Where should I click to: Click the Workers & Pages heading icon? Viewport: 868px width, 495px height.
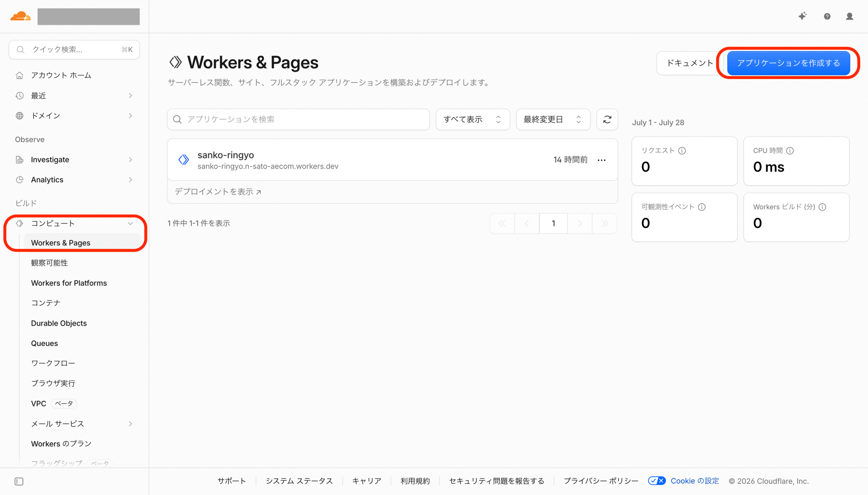(175, 62)
